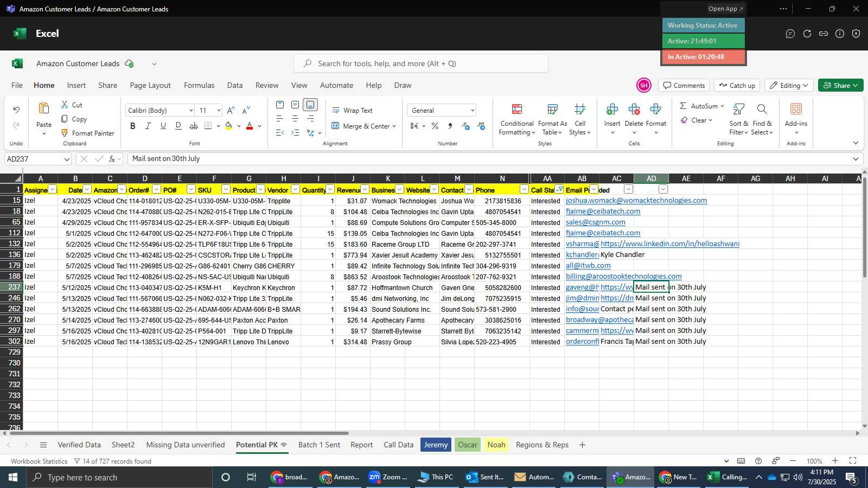Toggle Merge & Center on selection
This screenshot has width=868, height=488.
click(x=360, y=126)
